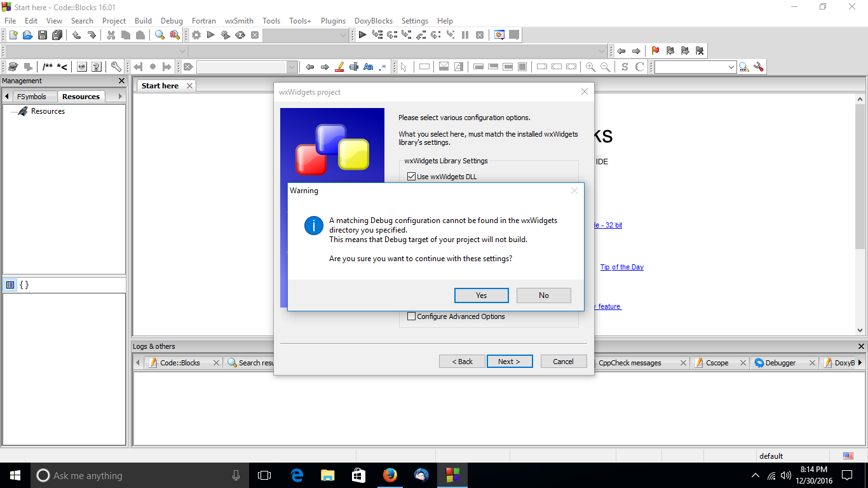The width and height of the screenshot is (868, 488).
Task: Open search options wrench icon
Action: pos(758,67)
